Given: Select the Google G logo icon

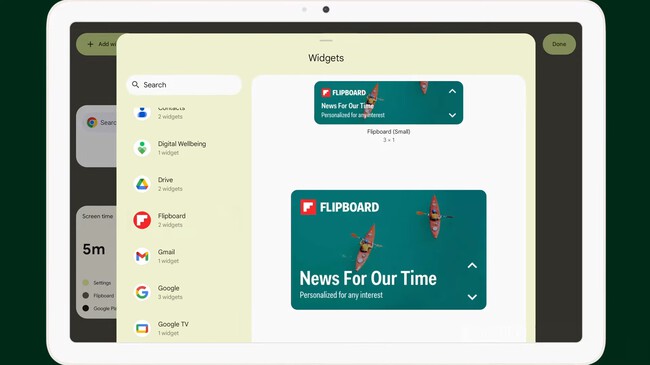Looking at the screenshot, I should click(142, 292).
